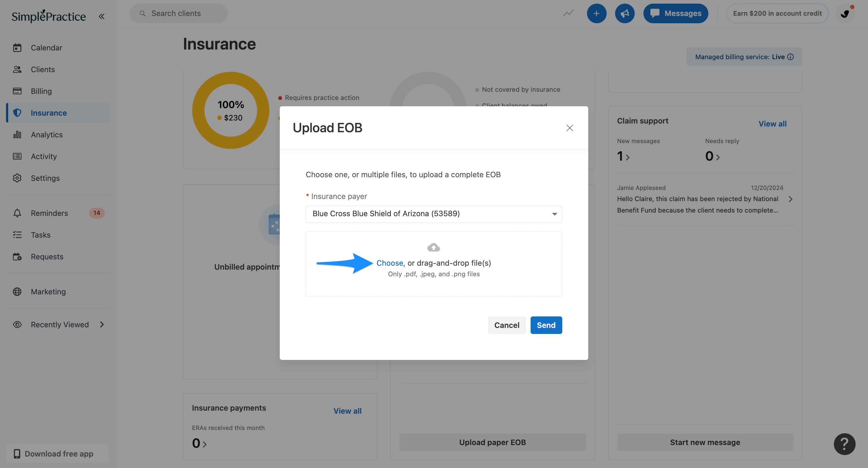Open Calendar from the sidebar
Image resolution: width=868 pixels, height=468 pixels.
pyautogui.click(x=46, y=47)
